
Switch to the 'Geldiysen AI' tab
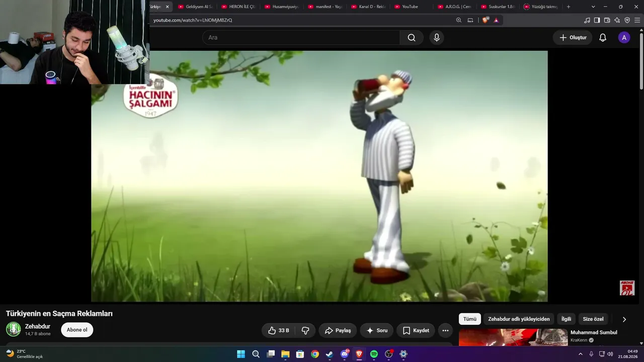pos(195,7)
